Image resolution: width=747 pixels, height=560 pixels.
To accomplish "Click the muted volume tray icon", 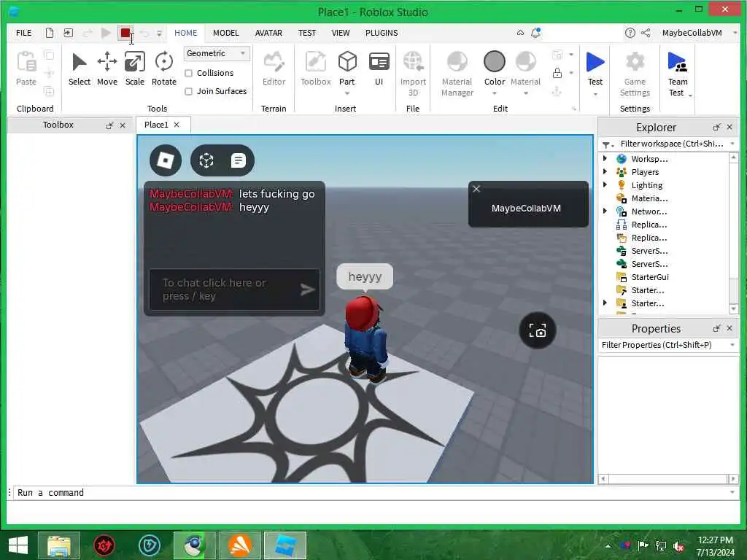I will coord(678,546).
